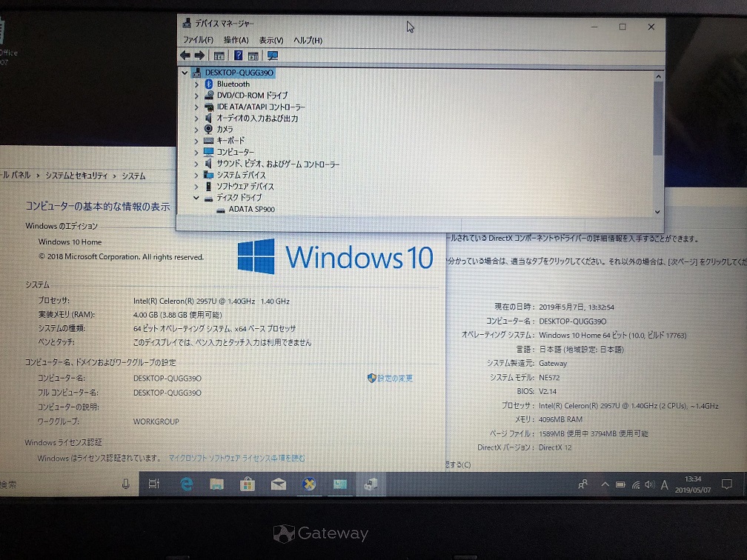The height and width of the screenshot is (560, 747).
Task: Expand the キーボード device category
Action: [196, 141]
